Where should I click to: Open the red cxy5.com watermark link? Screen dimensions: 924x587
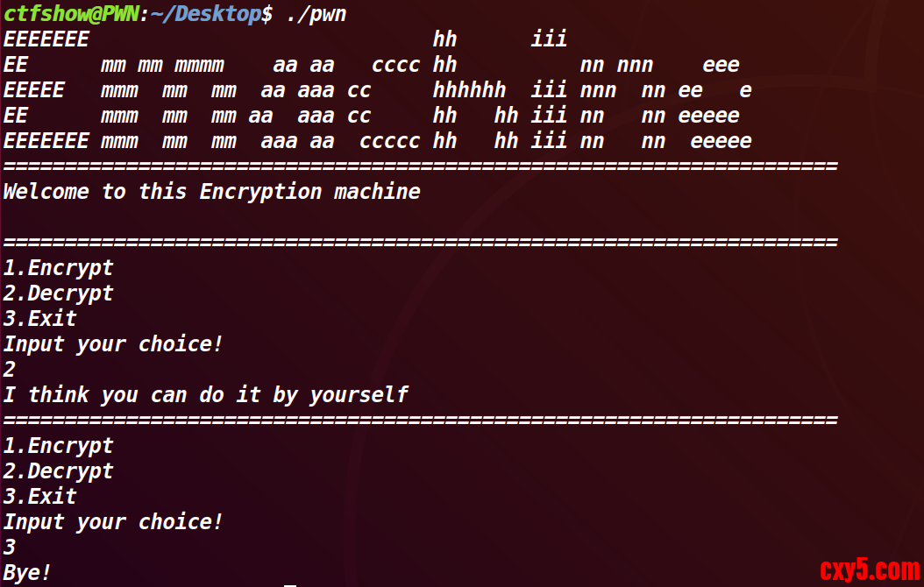point(870,571)
